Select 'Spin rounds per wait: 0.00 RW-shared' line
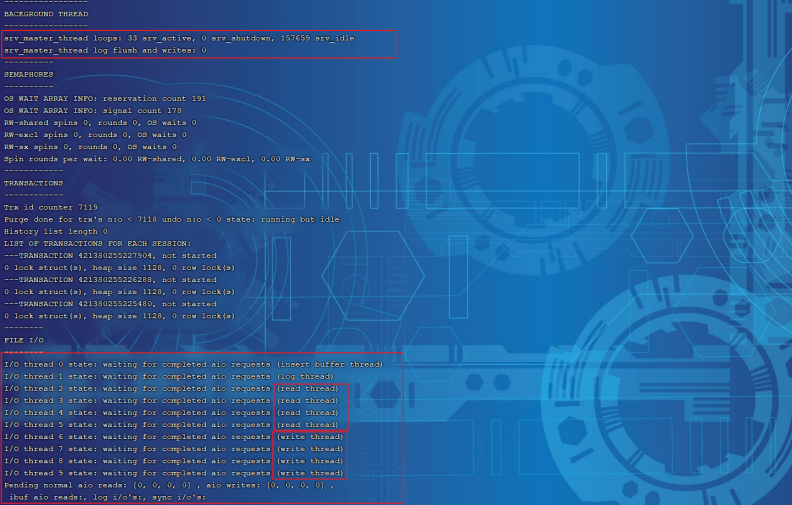Image resolution: width=792 pixels, height=505 pixels. point(157,159)
